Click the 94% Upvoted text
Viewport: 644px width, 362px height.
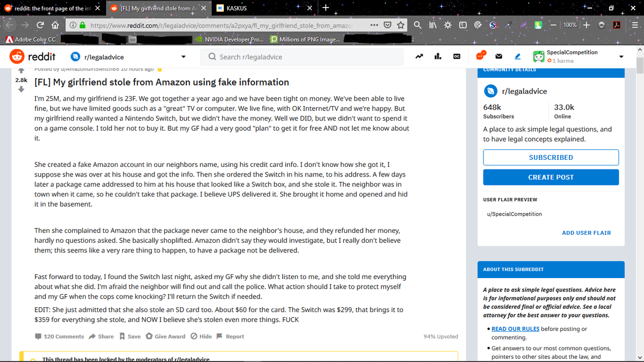(441, 336)
